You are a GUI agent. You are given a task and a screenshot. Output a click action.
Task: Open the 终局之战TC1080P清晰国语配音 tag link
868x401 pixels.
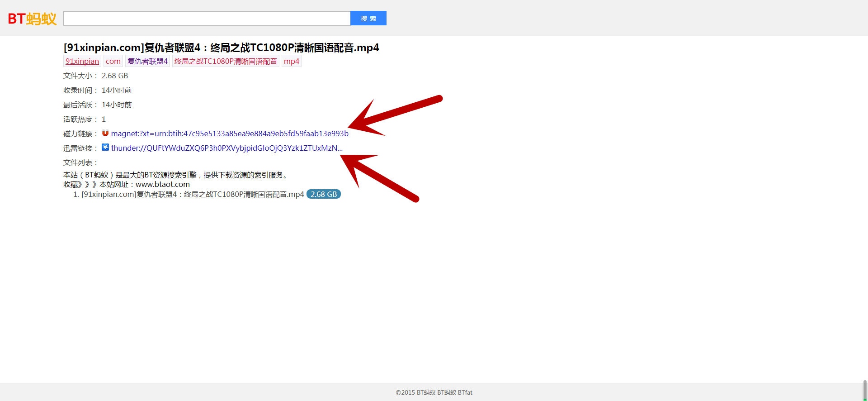pyautogui.click(x=226, y=61)
